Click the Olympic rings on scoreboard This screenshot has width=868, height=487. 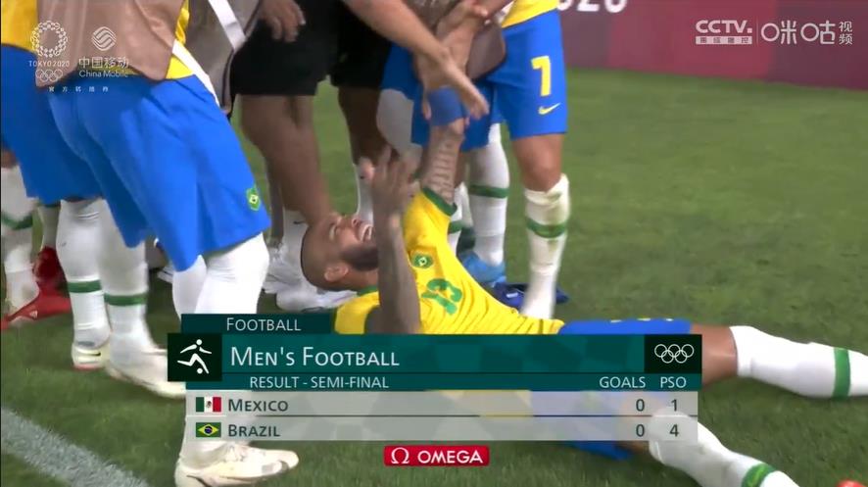coord(673,354)
